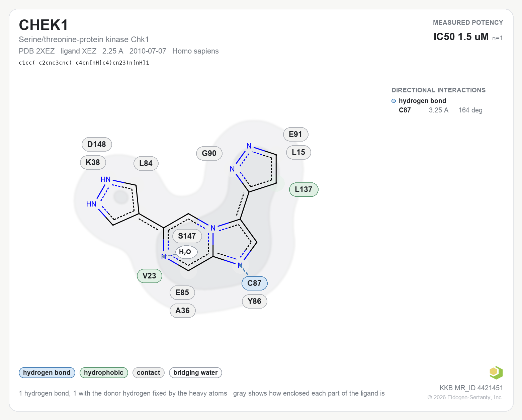Click the ligand XEZ text
The height and width of the screenshot is (420, 522).
[79, 51]
